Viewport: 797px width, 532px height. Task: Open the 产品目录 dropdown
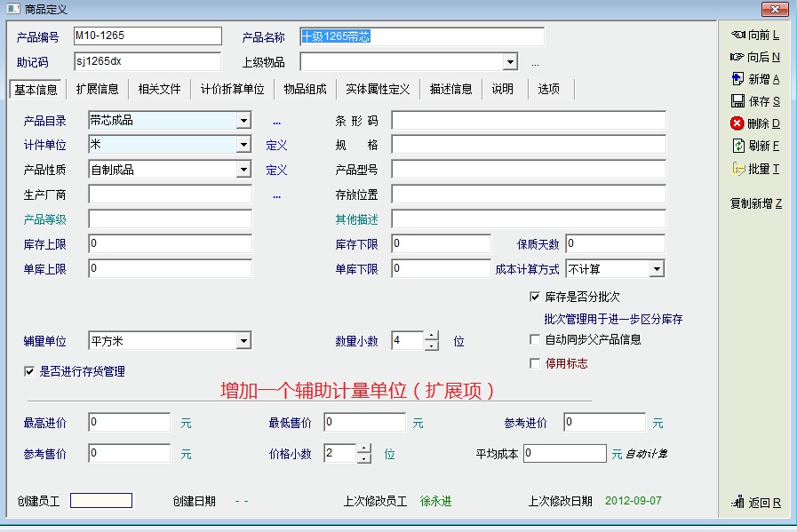click(x=243, y=121)
